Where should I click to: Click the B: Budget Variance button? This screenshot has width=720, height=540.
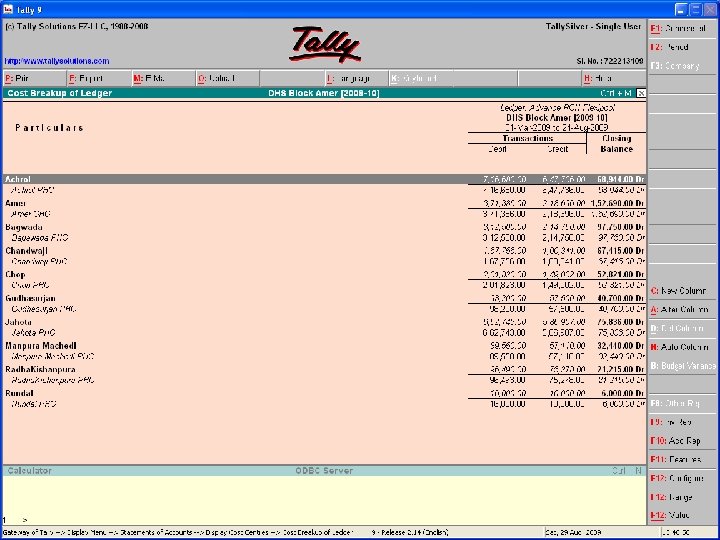click(682, 366)
